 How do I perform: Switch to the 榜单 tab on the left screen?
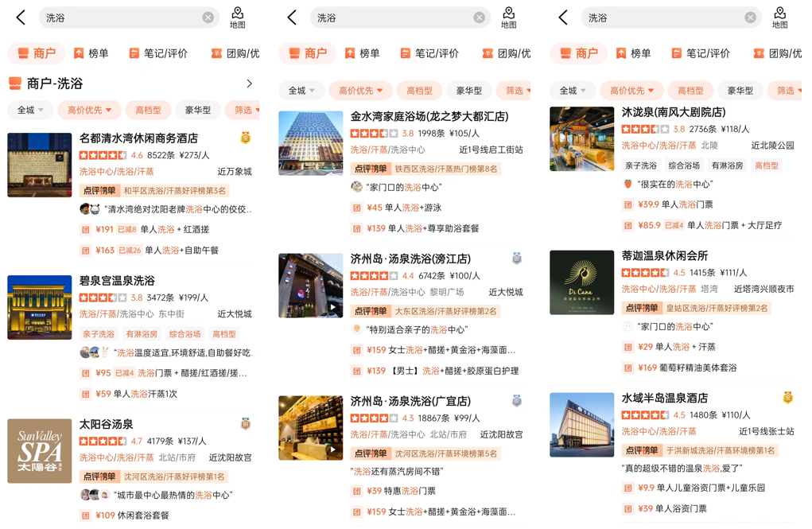(x=91, y=53)
